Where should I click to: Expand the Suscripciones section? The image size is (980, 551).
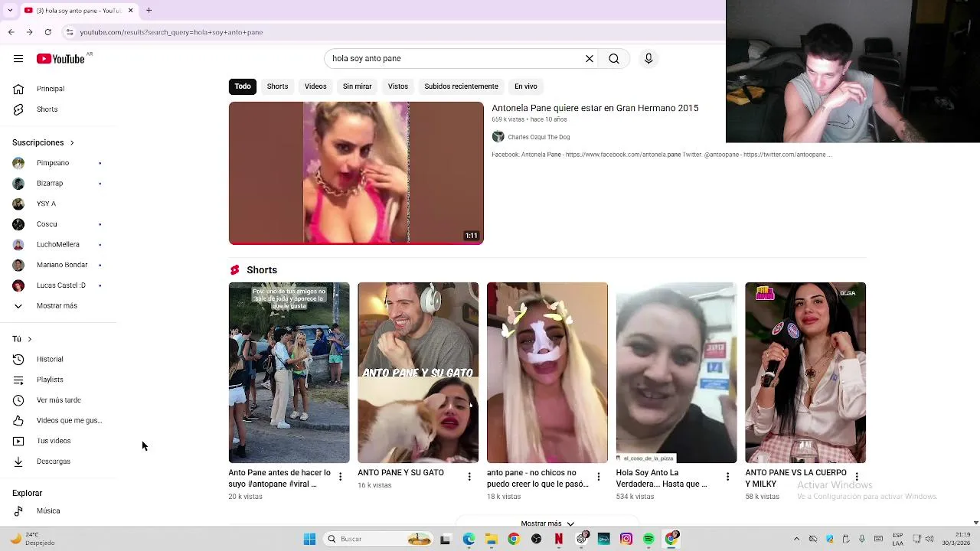[44, 142]
